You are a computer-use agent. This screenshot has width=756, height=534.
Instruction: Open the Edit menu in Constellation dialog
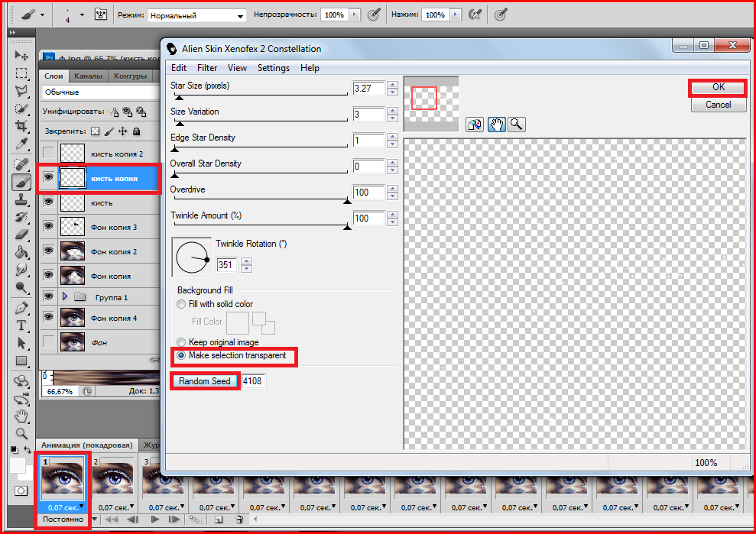click(179, 68)
